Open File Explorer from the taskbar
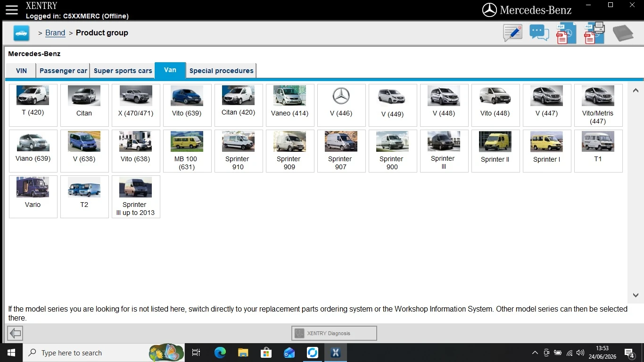Screen dimensions: 644x362 point(243,353)
